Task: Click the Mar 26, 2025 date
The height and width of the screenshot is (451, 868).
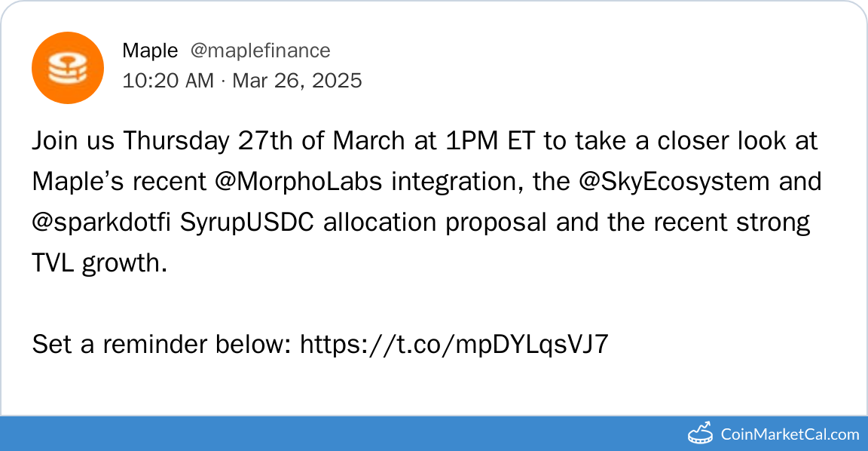Action: tap(297, 80)
